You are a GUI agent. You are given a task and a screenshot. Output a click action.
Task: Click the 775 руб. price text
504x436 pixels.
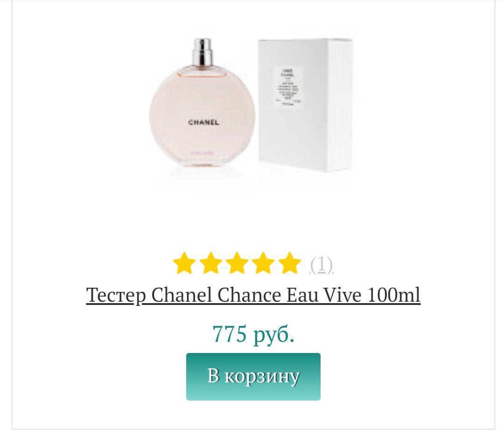[x=253, y=334]
